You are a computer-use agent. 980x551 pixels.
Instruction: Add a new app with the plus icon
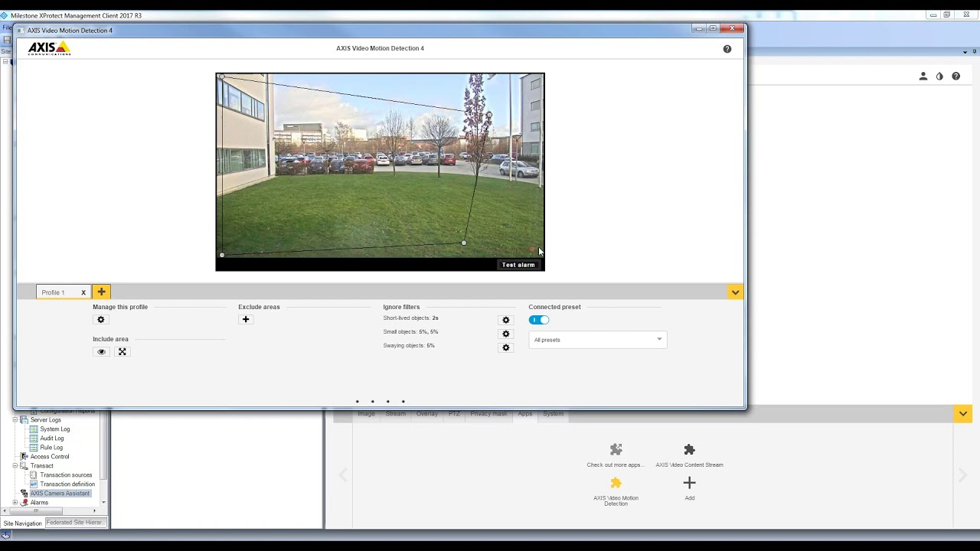[689, 483]
